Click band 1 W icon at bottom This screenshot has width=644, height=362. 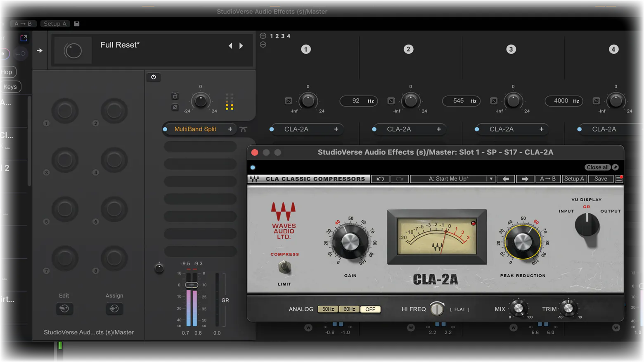click(308, 328)
